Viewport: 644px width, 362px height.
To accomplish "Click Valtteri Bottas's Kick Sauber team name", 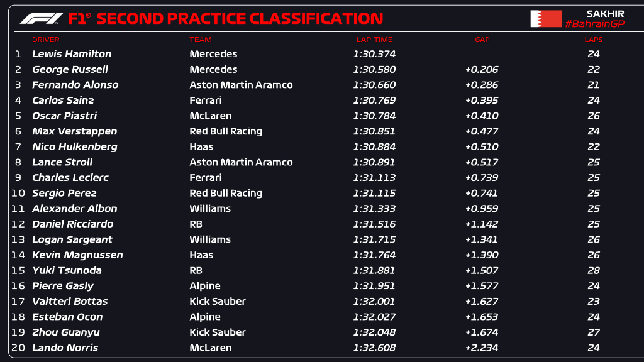I will 218,302.
